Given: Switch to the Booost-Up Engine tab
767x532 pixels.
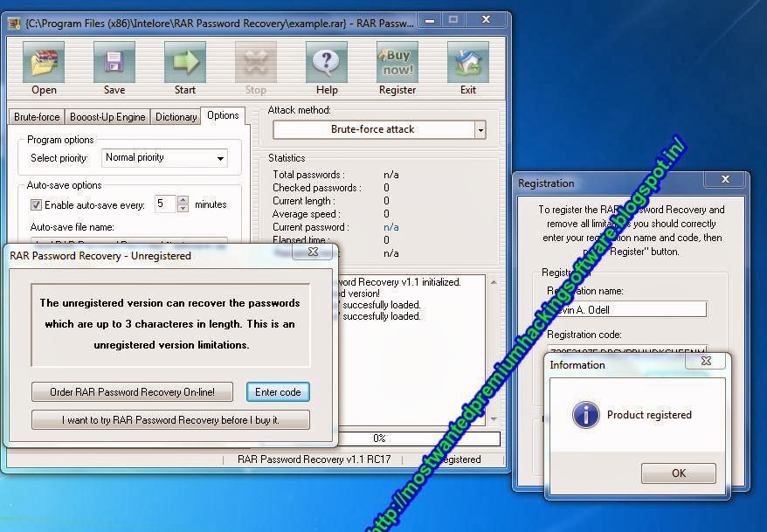Looking at the screenshot, I should (107, 117).
